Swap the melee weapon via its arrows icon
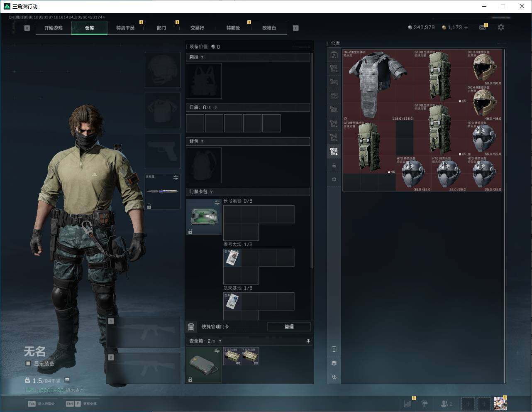Image resolution: width=532 pixels, height=412 pixels. coord(176,178)
